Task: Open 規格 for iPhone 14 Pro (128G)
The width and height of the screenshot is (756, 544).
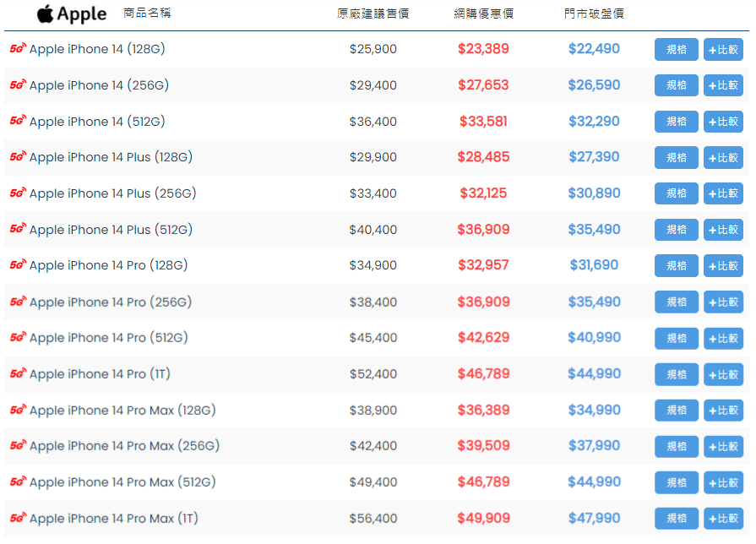Action: (x=676, y=266)
